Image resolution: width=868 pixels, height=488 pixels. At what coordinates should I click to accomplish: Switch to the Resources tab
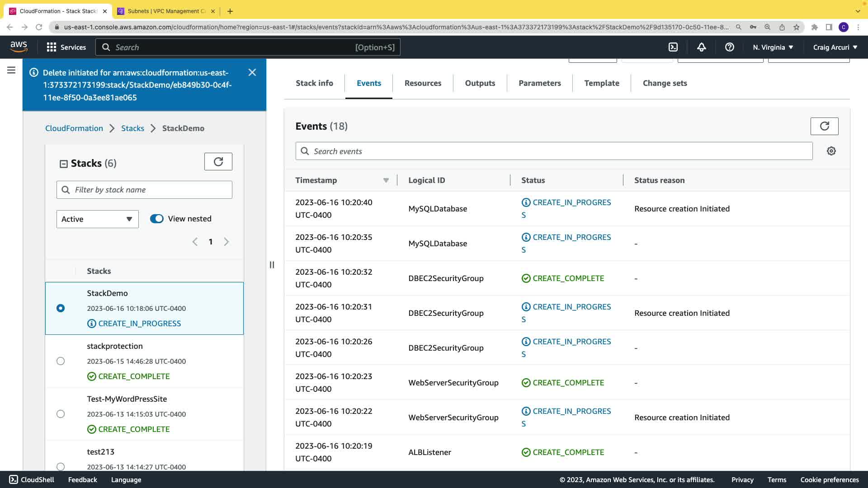423,83
